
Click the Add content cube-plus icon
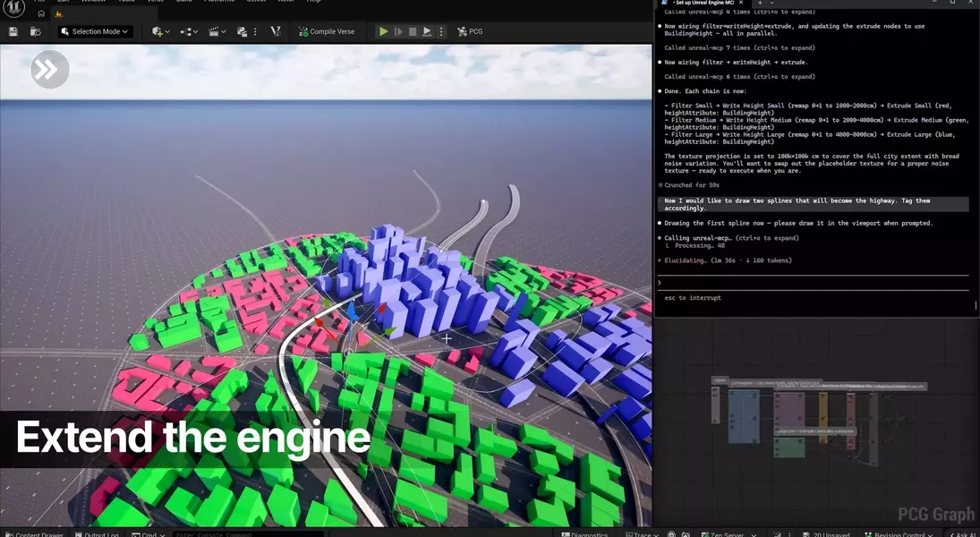coord(157,31)
